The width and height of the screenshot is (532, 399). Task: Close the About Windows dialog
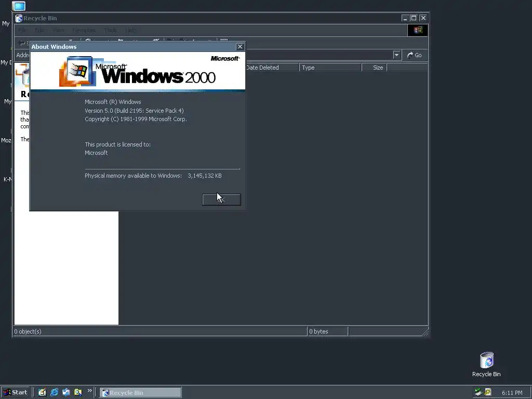click(240, 46)
